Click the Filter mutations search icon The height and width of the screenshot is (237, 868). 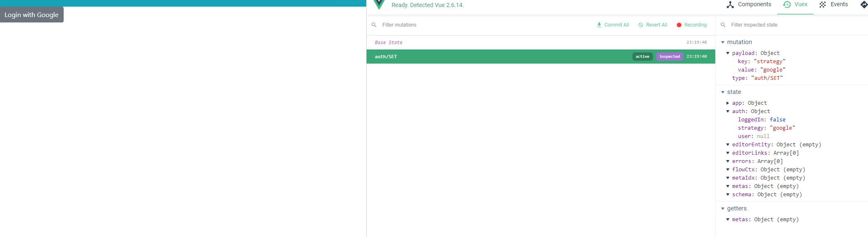tap(374, 25)
